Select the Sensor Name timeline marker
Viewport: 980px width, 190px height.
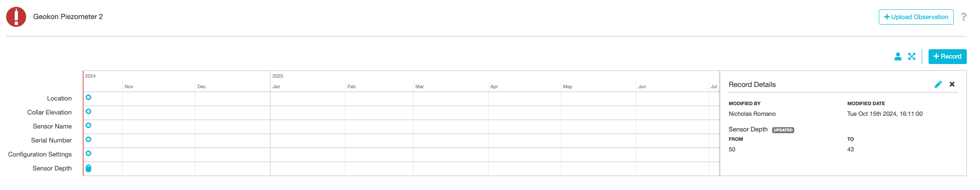(x=88, y=126)
